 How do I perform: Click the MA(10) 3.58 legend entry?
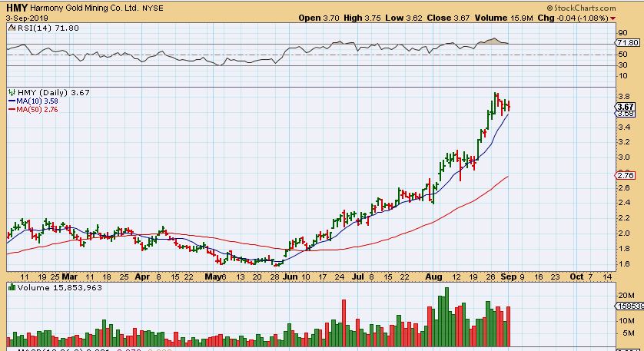(34, 101)
